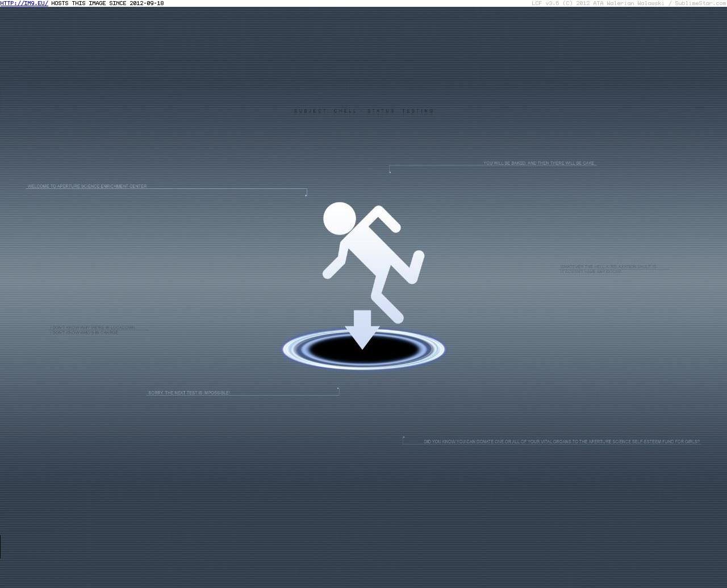
Task: Open the HTTP://IM9.EU/ link
Action: (24, 3)
